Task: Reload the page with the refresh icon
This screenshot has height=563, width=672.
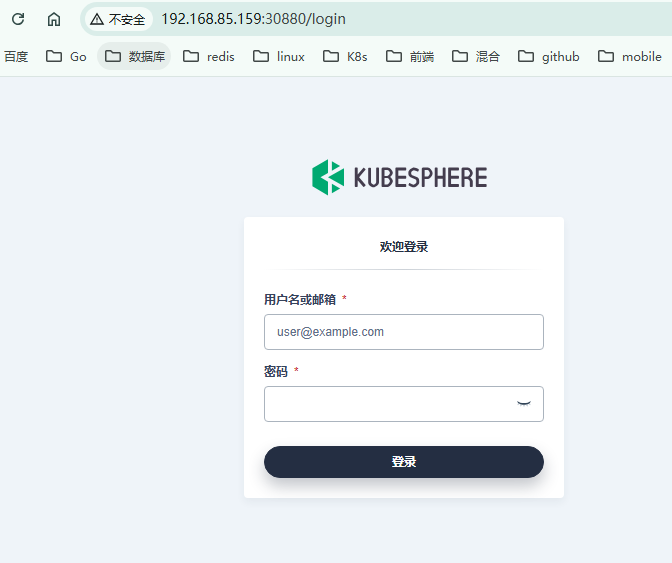Action: pos(18,19)
